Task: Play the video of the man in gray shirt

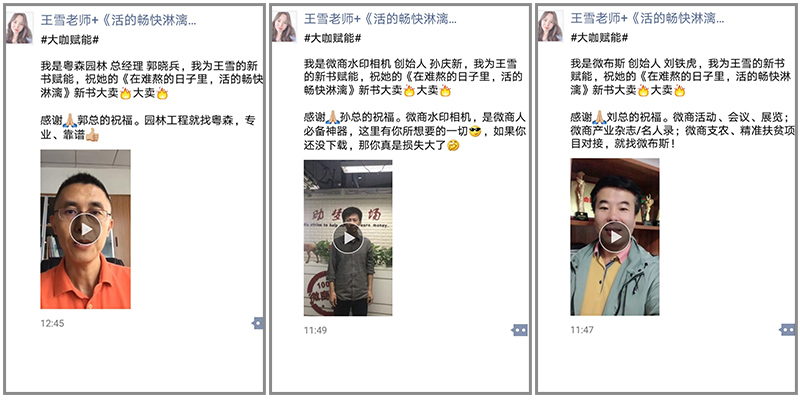Action: point(348,238)
